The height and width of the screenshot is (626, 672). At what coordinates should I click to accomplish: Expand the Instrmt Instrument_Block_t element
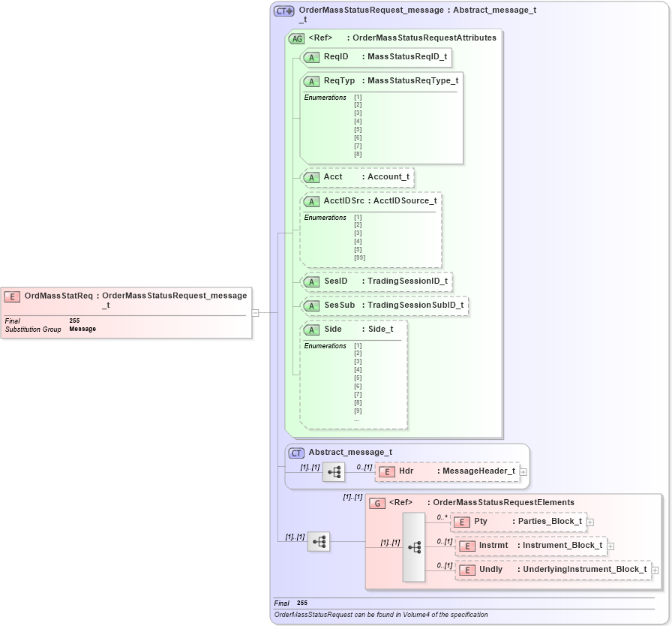(610, 546)
